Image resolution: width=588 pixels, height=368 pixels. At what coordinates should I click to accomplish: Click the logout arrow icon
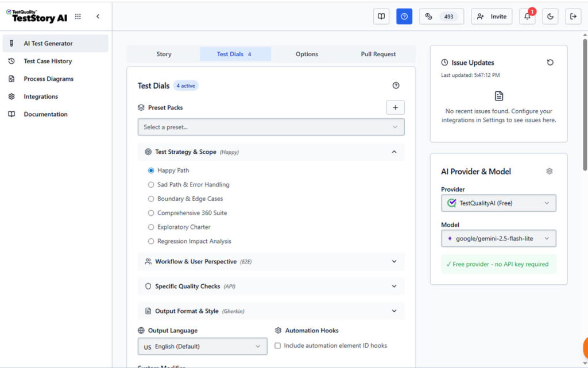click(573, 17)
